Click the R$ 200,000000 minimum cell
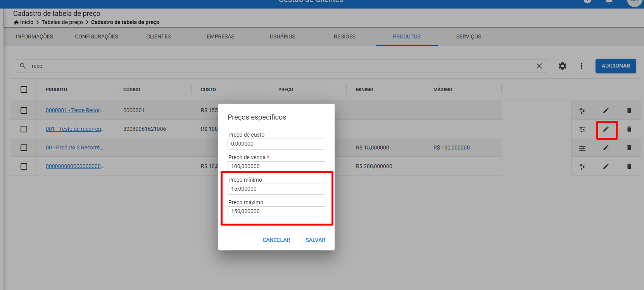Screen dimensions: 644x290 [x=374, y=167]
